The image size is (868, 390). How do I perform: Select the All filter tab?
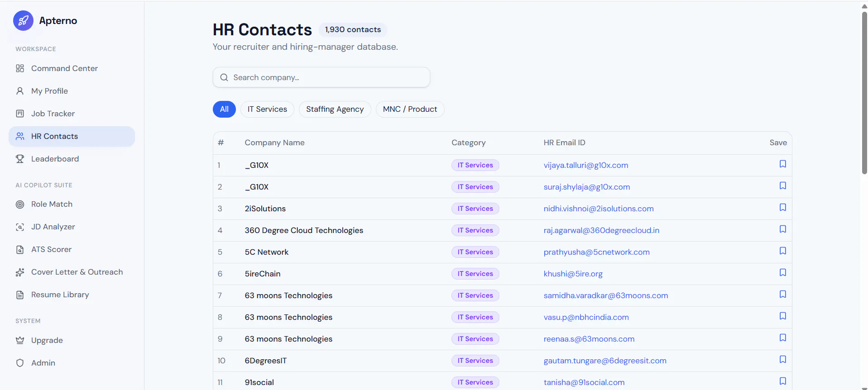[x=224, y=109]
